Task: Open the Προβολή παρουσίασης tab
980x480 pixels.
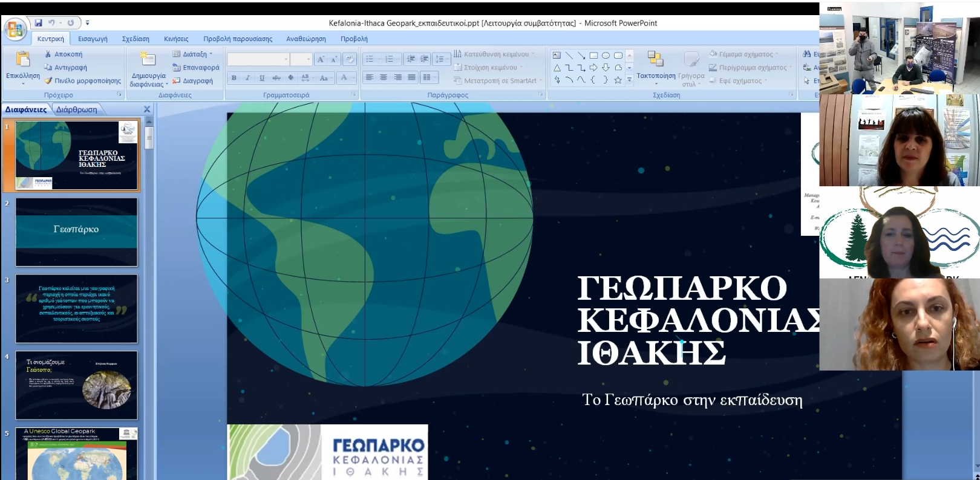Action: (x=238, y=39)
